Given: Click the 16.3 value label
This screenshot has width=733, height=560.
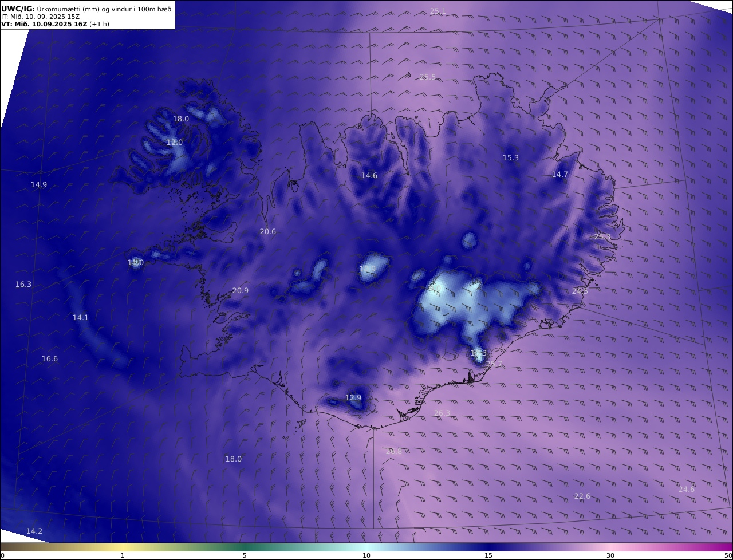Looking at the screenshot, I should tap(23, 284).
